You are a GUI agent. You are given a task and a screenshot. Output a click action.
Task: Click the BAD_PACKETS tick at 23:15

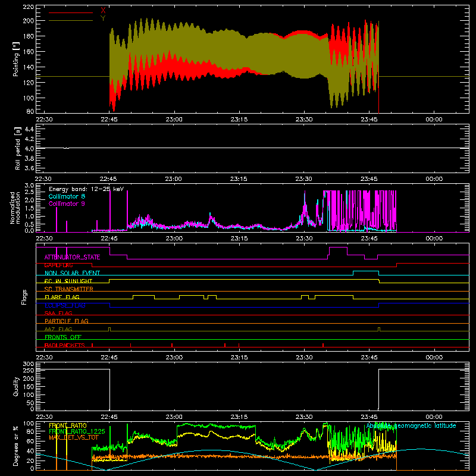point(239,345)
